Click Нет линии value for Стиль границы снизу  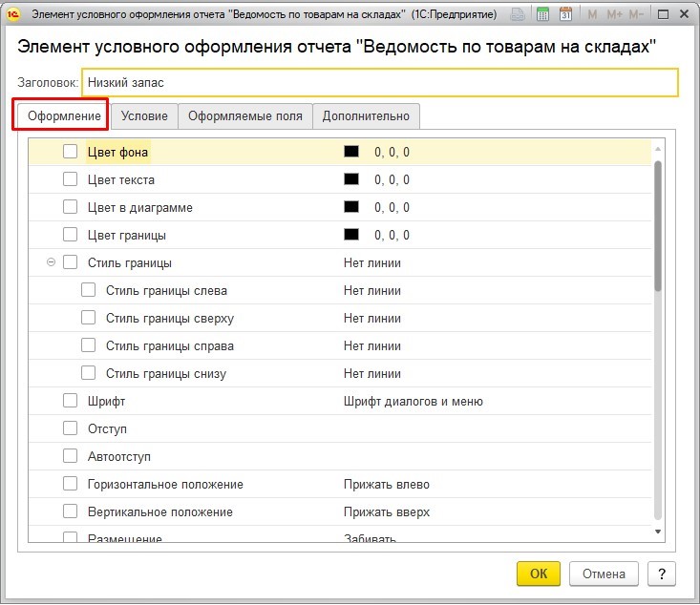coord(372,373)
